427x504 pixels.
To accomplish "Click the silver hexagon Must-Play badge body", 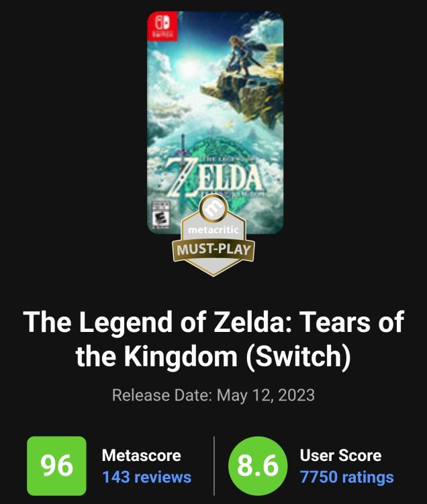I will 213,245.
